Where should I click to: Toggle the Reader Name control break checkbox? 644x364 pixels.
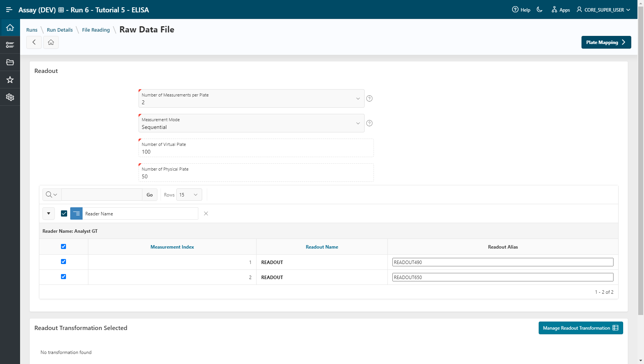tap(64, 213)
